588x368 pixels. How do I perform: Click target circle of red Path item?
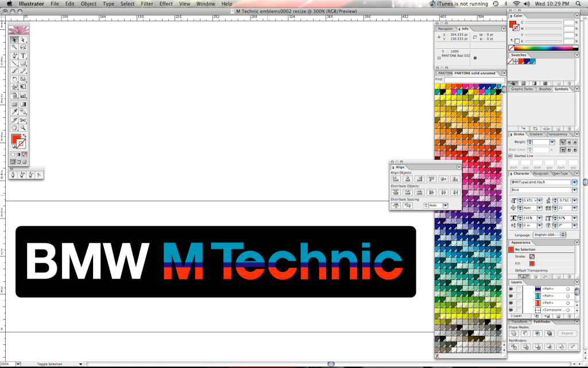(x=568, y=302)
